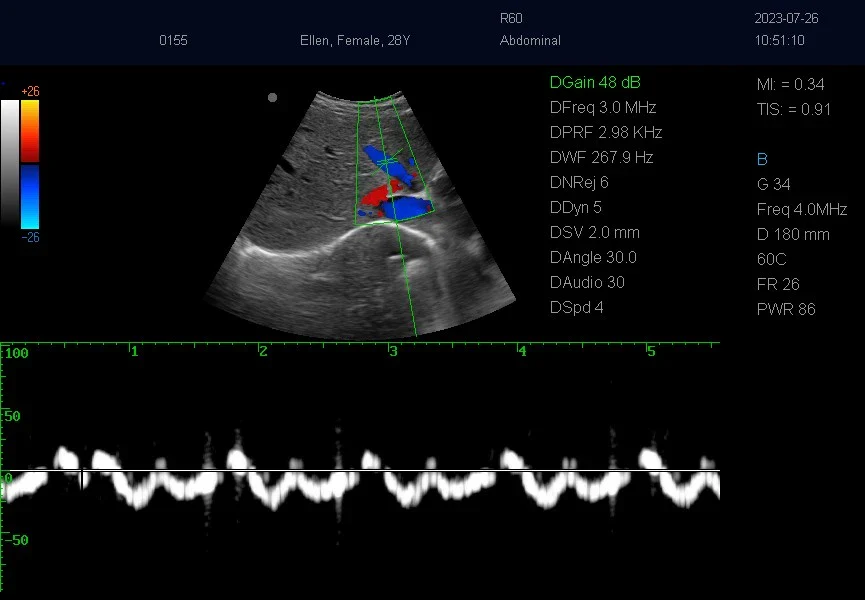Click the DAudio 30 setting
This screenshot has width=865, height=600.
(587, 282)
